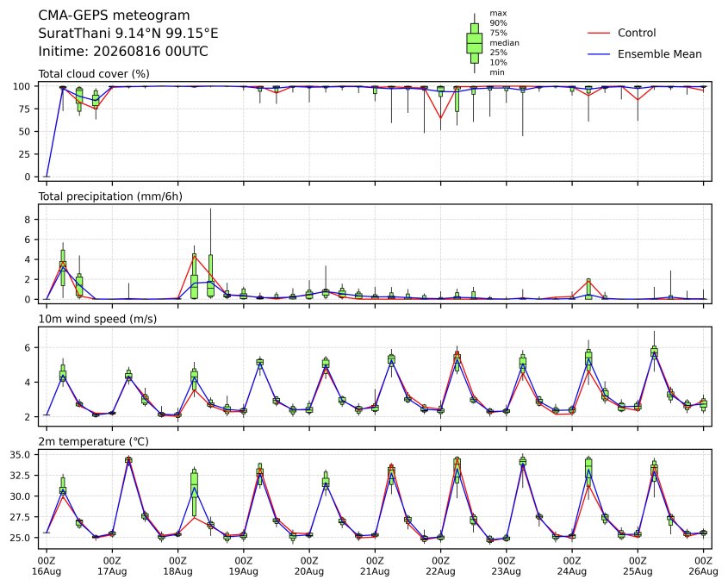The height and width of the screenshot is (586, 728).
Task: Select the "Total precipitation (mm/6h)" panel title
Action: 110,196
